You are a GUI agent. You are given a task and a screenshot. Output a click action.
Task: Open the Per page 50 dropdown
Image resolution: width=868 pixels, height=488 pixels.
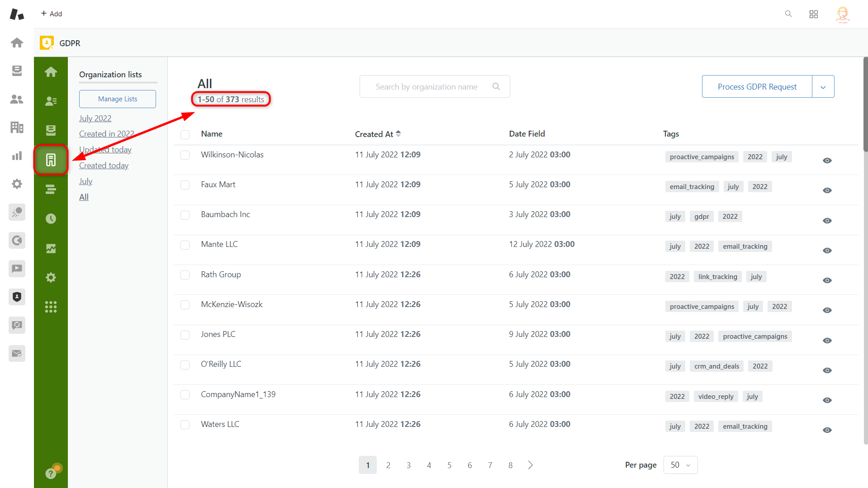click(x=680, y=465)
